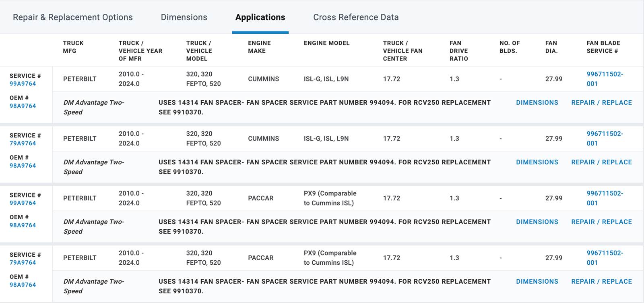The height and width of the screenshot is (303, 644).
Task: Open service 99A9764 link in PACCAR row
Action: click(x=23, y=203)
